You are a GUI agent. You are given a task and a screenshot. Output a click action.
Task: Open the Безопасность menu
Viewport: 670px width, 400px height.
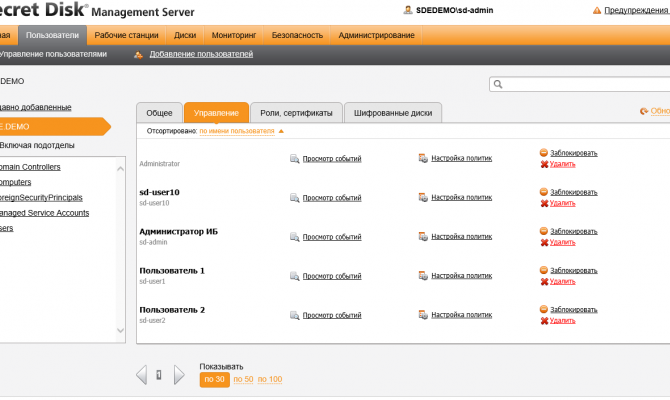pos(297,35)
